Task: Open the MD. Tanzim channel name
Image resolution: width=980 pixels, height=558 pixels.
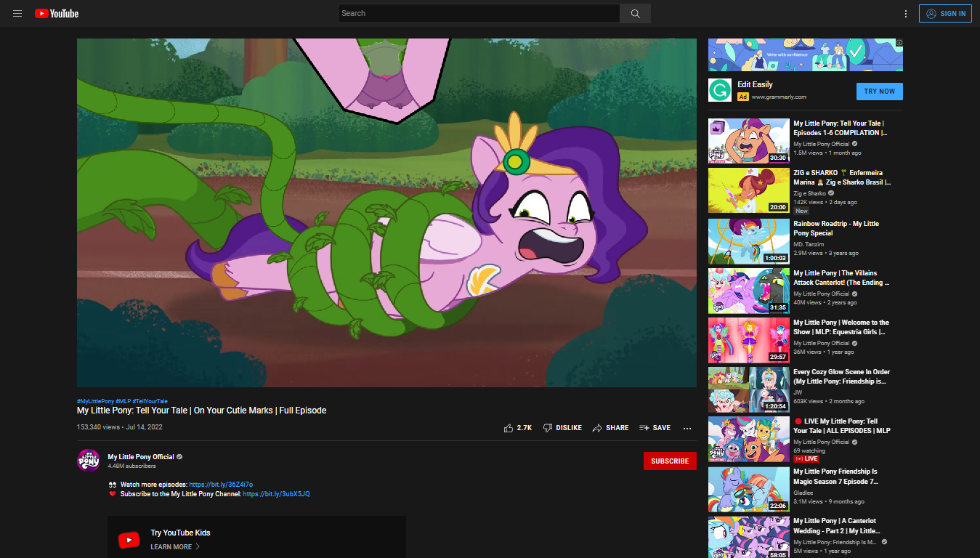Action: coord(809,243)
